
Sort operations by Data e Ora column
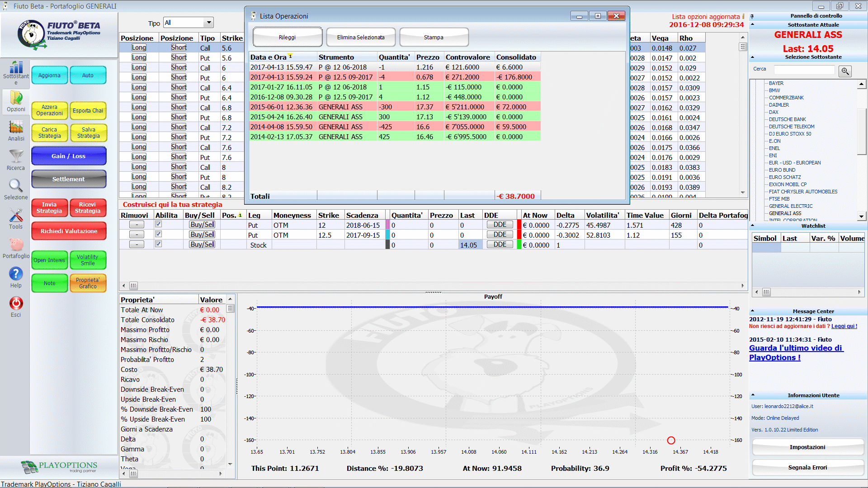283,57
